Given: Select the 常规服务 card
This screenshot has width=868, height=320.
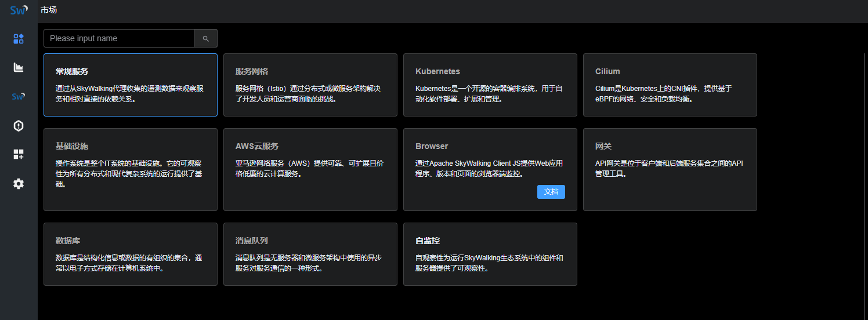Looking at the screenshot, I should pyautogui.click(x=131, y=85).
